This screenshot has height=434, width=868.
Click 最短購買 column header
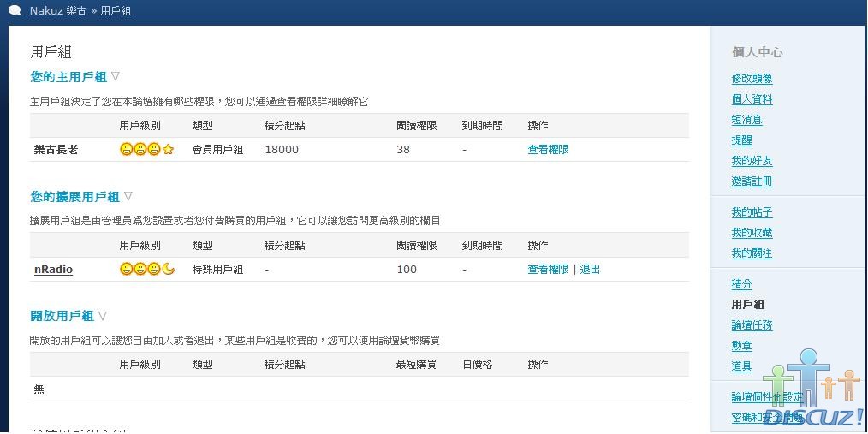click(x=416, y=365)
